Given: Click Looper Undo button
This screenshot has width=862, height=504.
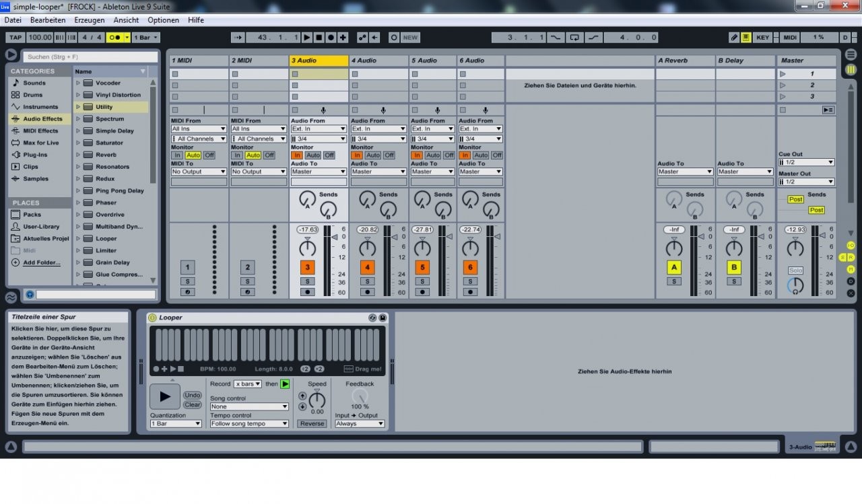Looking at the screenshot, I should 193,395.
